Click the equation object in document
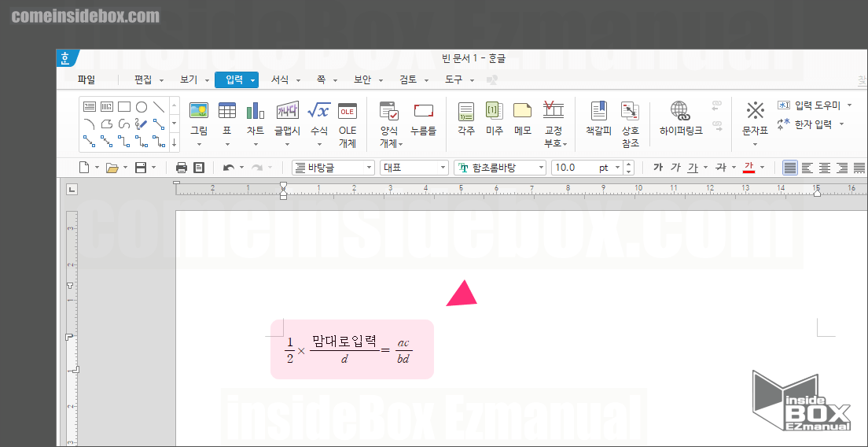868x447 pixels. 349,349
